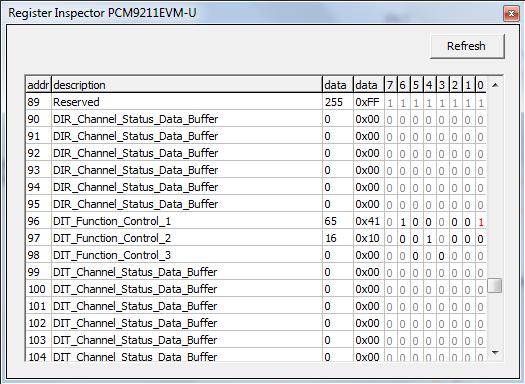Click the Refresh button

[x=467, y=46]
